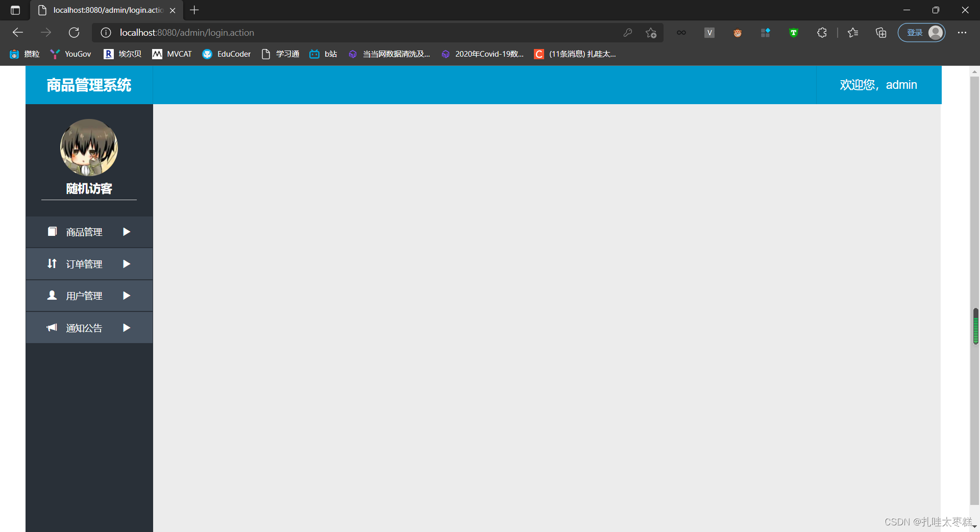Expand the arrow next to 订单管理
The height and width of the screenshot is (532, 980).
pyautogui.click(x=127, y=264)
